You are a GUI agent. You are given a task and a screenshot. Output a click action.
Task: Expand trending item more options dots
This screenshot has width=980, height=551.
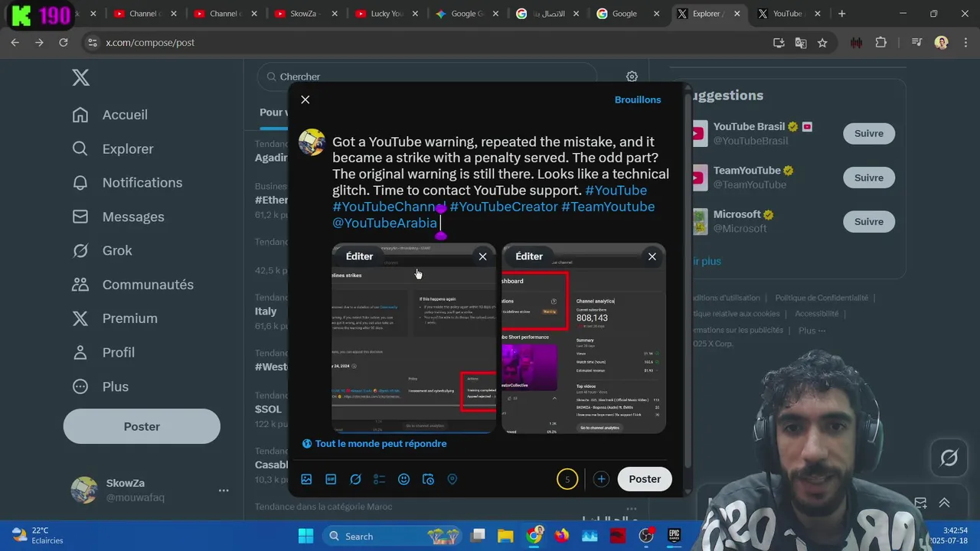(632, 508)
